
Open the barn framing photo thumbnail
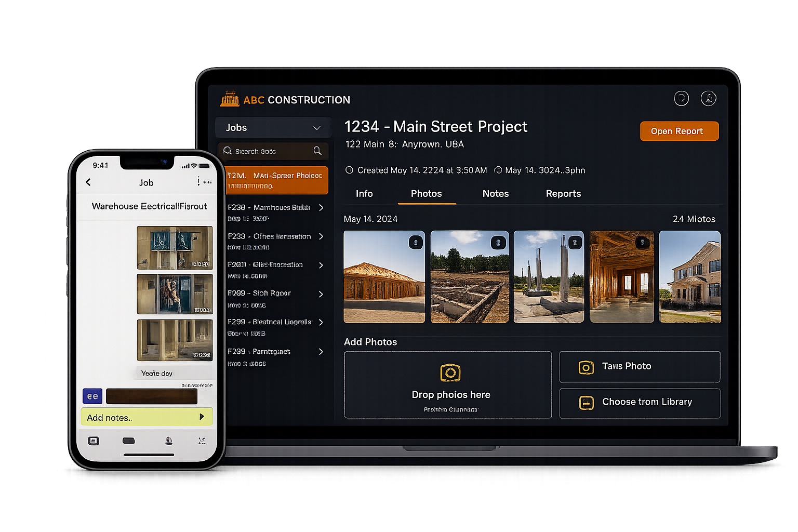[x=384, y=277]
